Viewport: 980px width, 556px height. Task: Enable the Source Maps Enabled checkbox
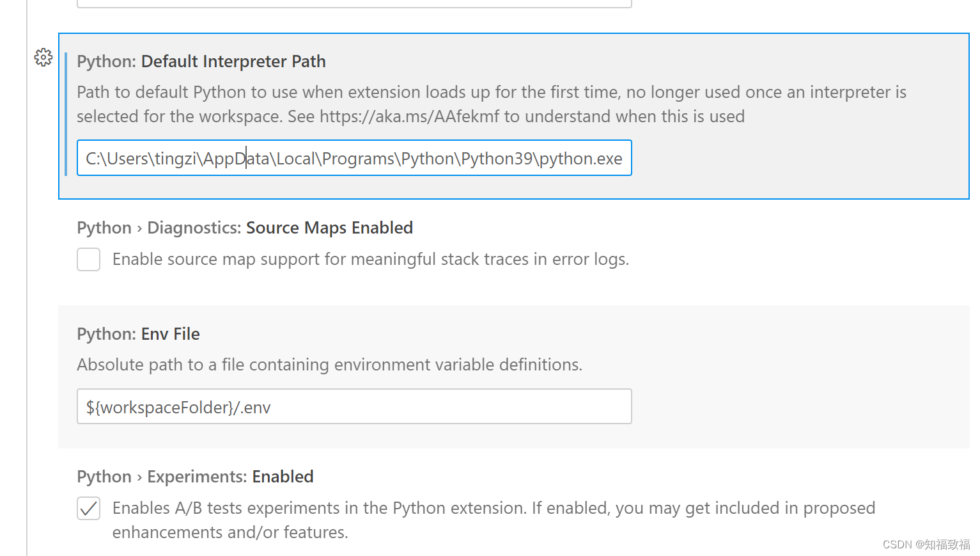tap(89, 260)
